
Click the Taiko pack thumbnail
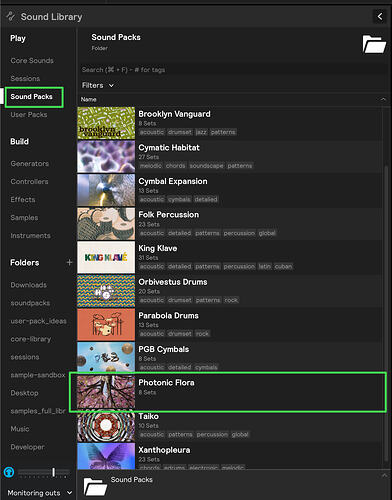[x=106, y=425]
